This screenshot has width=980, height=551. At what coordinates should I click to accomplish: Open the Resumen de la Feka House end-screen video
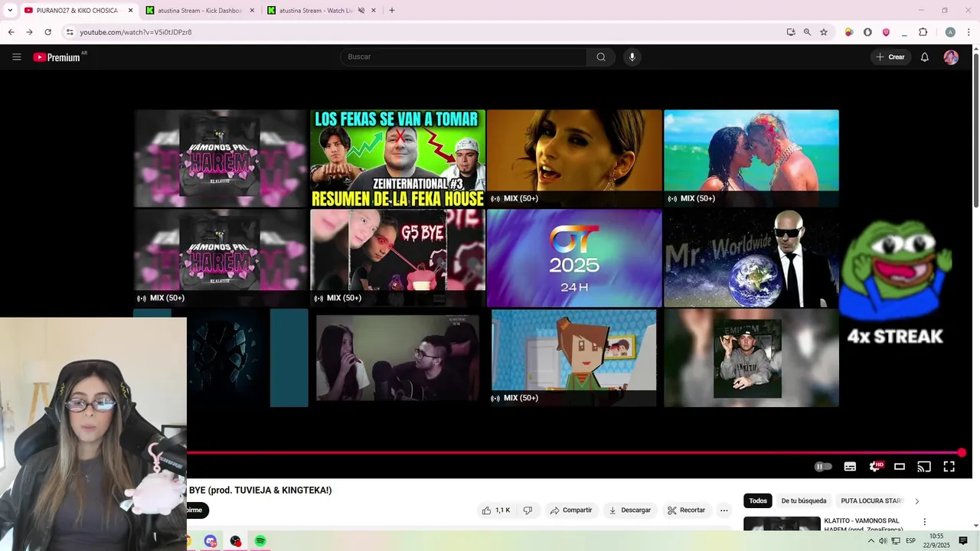pos(397,158)
